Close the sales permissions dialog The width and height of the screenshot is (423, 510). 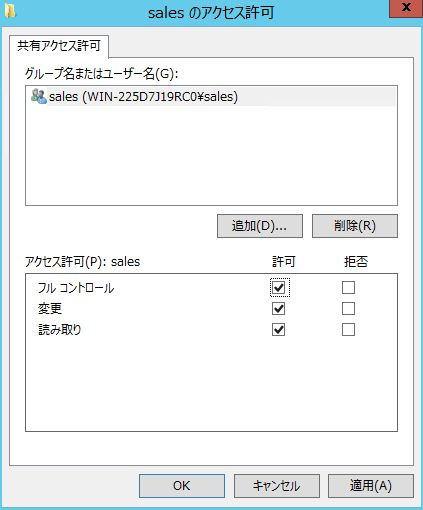[406, 8]
